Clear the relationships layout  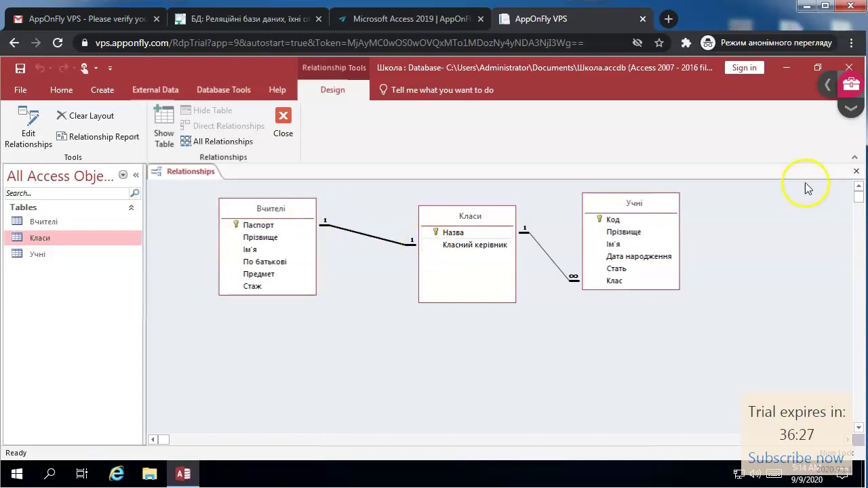coord(85,116)
